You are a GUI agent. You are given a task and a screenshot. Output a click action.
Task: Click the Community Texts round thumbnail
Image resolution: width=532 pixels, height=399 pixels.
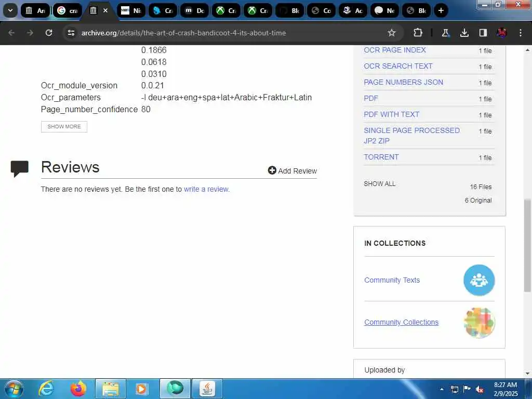coord(479,280)
